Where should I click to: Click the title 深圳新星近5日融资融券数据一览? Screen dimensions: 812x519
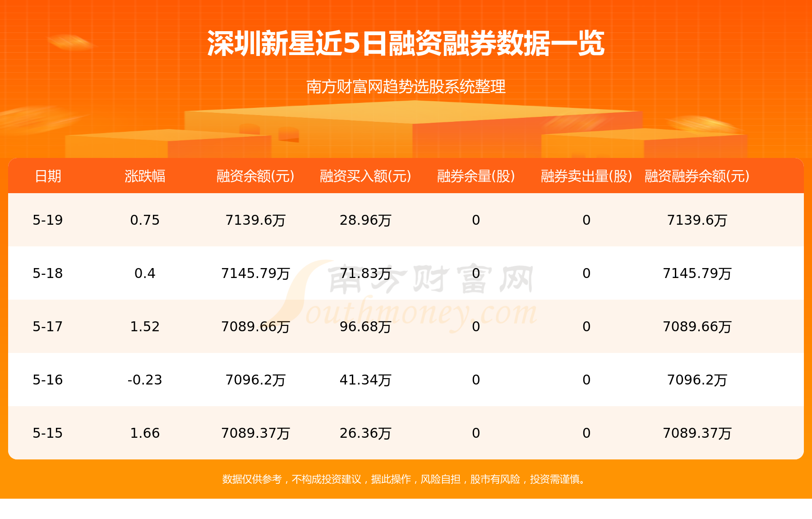pos(406,44)
